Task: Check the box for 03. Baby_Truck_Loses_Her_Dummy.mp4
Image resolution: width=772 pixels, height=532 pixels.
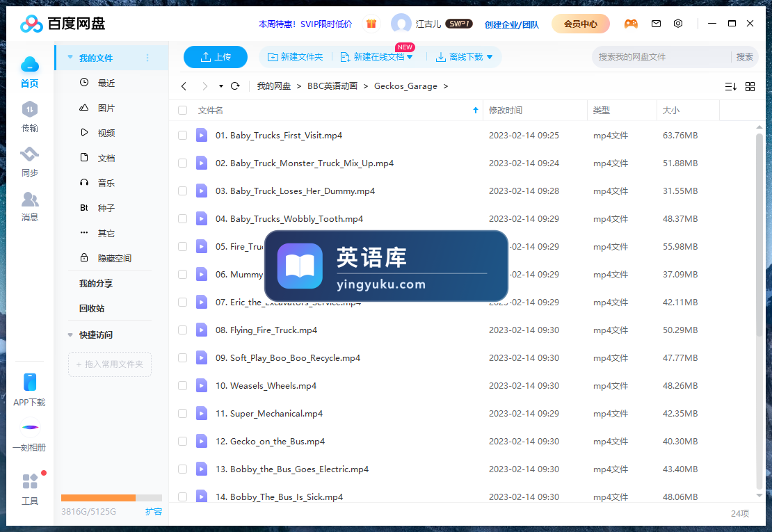Action: (x=183, y=191)
